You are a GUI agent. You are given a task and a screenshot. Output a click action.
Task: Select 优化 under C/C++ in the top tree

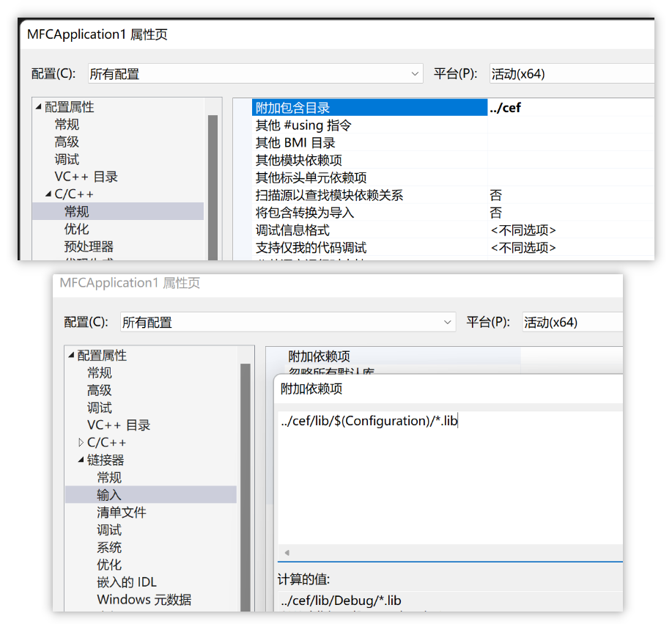[x=77, y=229]
